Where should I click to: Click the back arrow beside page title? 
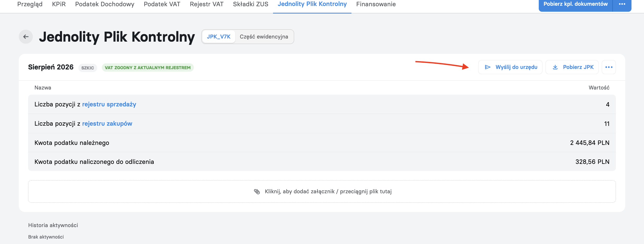pos(26,37)
